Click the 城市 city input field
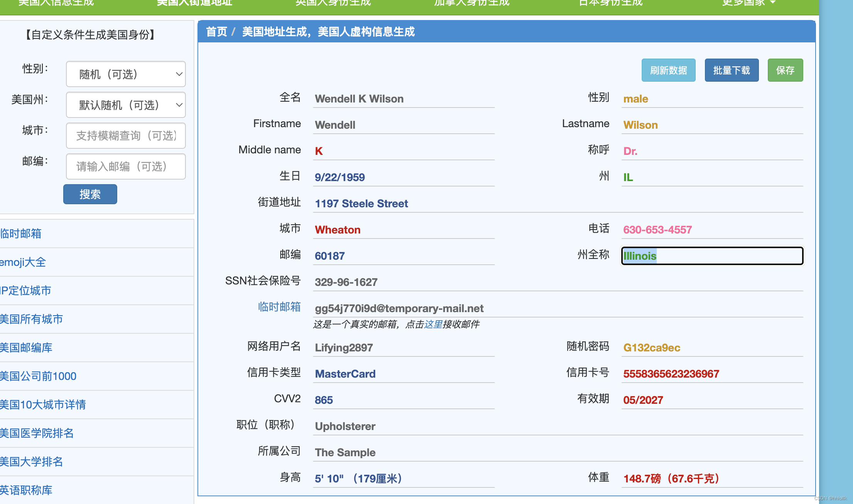The image size is (853, 504). pyautogui.click(x=125, y=136)
